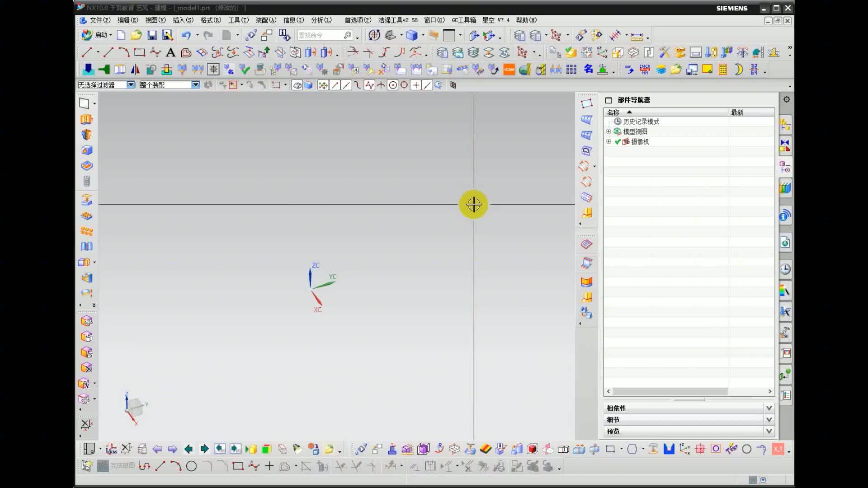Open the Undo history dropdown arrow
The width and height of the screenshot is (868, 488).
coord(197,35)
